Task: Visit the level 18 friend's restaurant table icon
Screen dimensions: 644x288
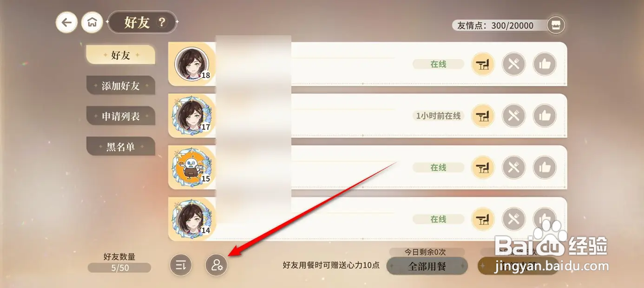Action: [483, 64]
